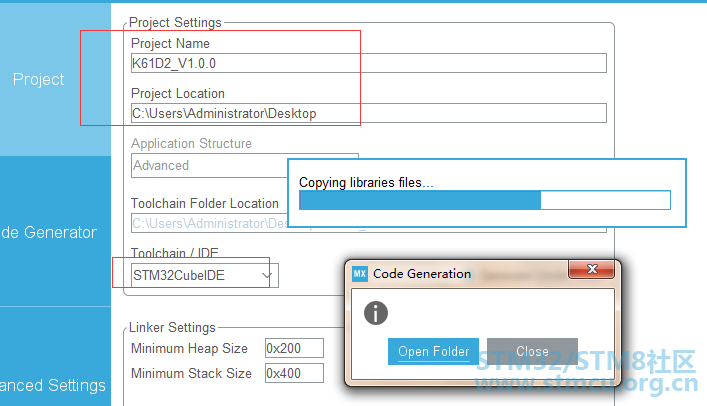The image size is (707, 406).
Task: Open the Advanced Settings sidebar tab
Action: pyautogui.click(x=55, y=357)
